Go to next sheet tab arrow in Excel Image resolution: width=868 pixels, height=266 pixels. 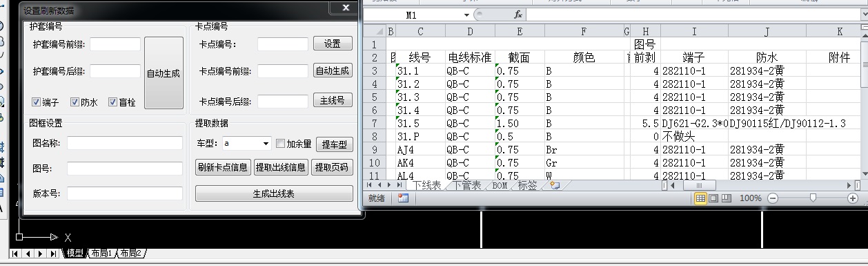click(389, 185)
